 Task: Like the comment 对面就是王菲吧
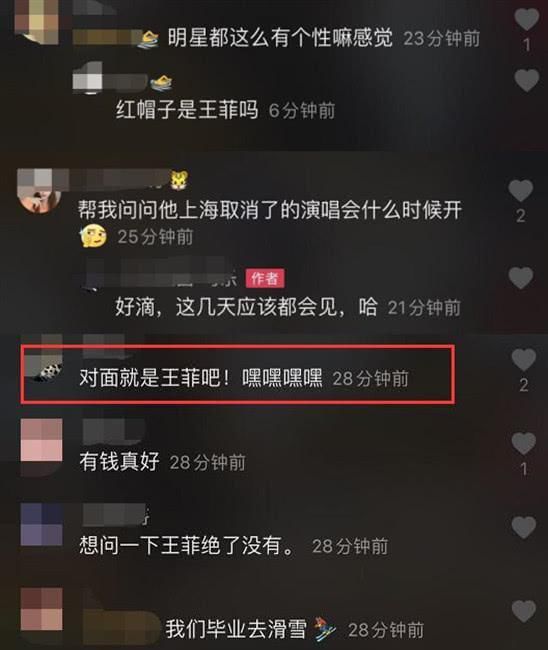tap(524, 359)
